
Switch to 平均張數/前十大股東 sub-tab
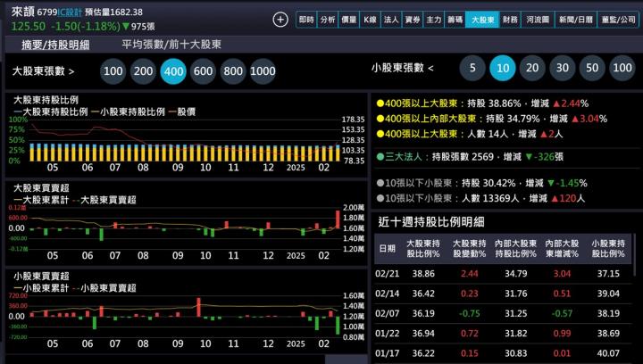click(171, 45)
